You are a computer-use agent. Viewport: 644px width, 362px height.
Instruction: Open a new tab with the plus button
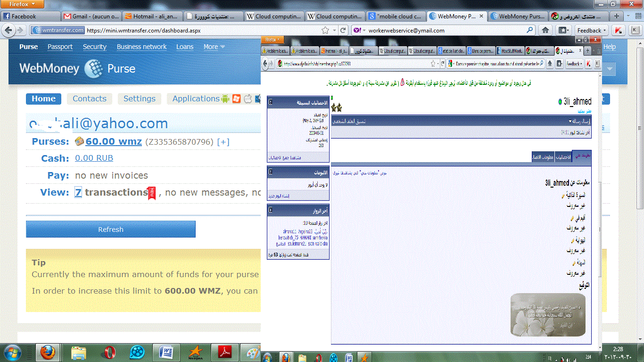617,16
